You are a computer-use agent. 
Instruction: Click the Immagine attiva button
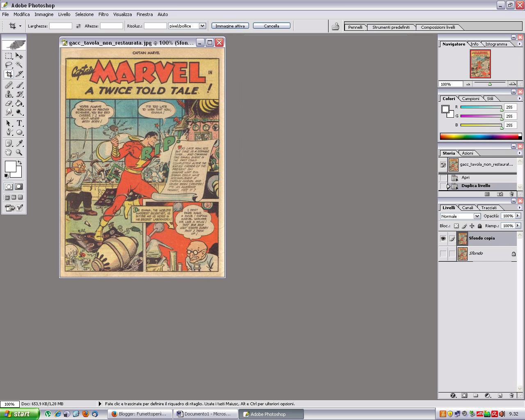[230, 26]
